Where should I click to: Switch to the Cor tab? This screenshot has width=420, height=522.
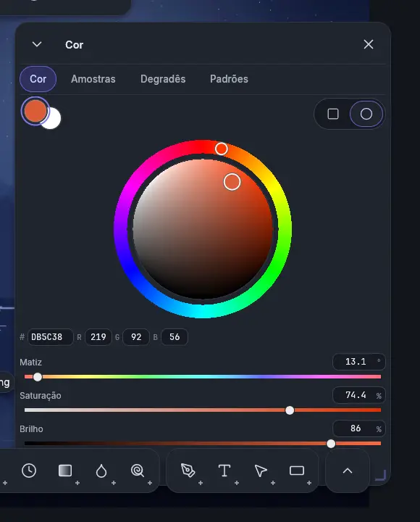click(x=38, y=79)
